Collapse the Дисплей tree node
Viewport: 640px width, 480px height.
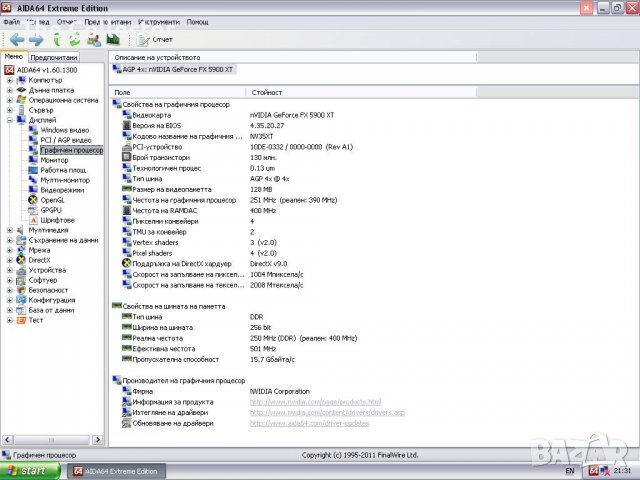tap(9, 120)
